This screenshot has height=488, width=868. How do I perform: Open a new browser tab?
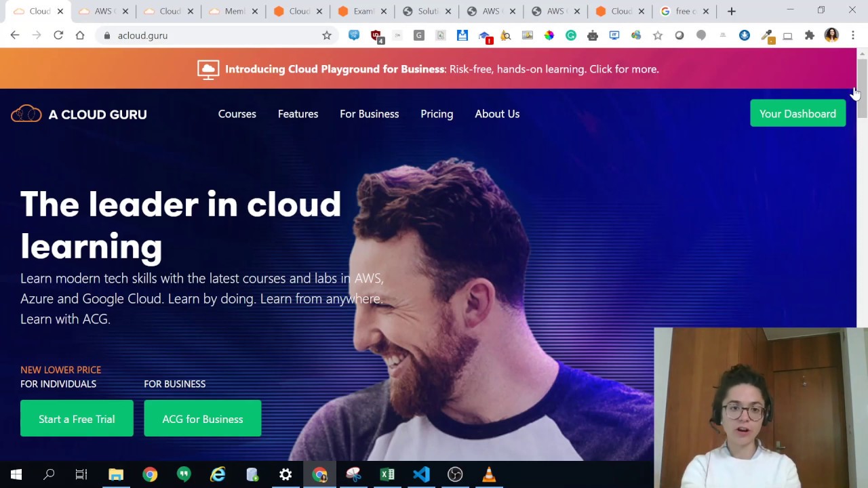pos(732,12)
